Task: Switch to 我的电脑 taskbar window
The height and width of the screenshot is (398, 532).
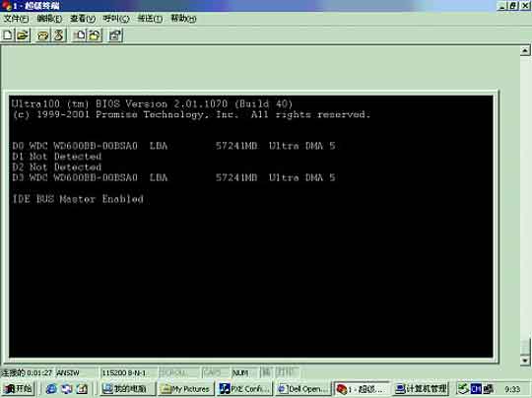Action: pos(127,389)
